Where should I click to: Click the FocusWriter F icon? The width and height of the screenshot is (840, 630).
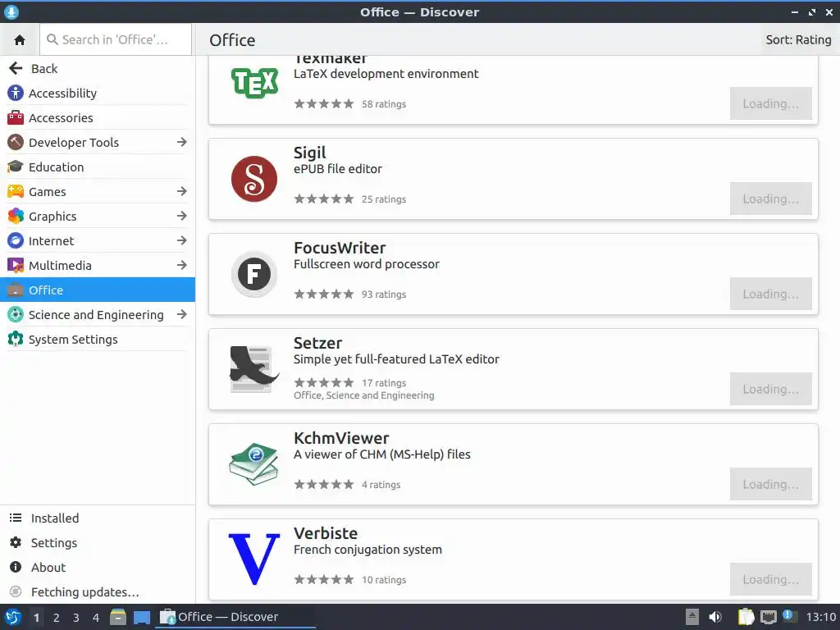coord(254,274)
